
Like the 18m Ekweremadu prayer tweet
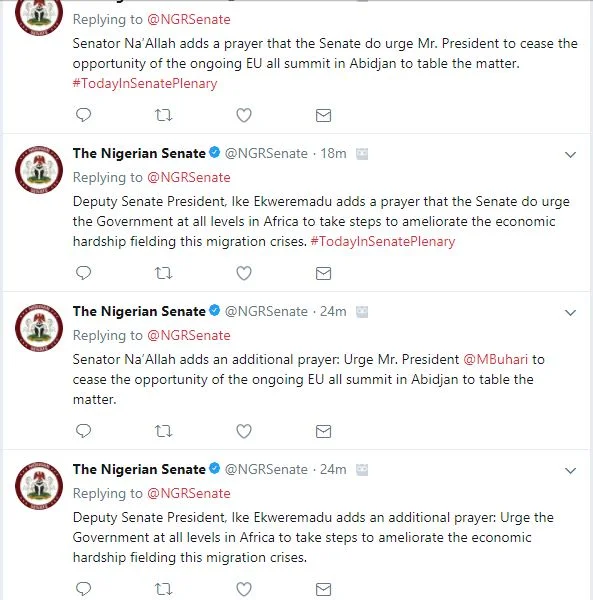pos(244,273)
